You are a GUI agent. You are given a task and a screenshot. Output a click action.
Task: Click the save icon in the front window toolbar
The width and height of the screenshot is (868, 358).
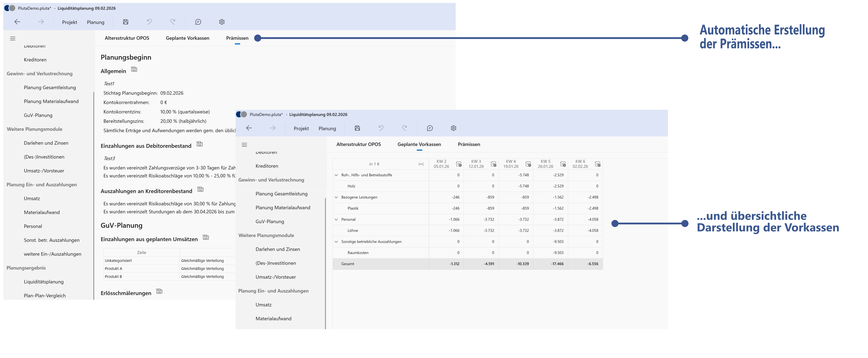point(357,128)
